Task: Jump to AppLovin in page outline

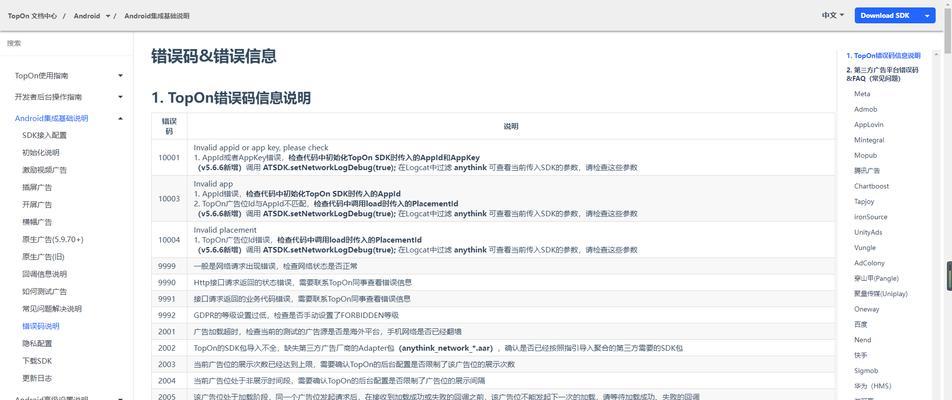Action: [x=869, y=124]
